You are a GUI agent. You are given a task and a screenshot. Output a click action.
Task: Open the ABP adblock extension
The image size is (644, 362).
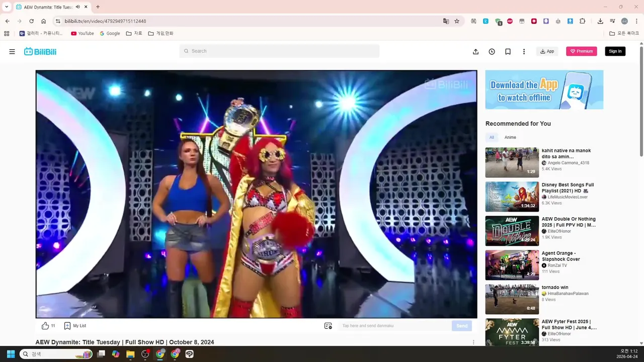point(510,21)
